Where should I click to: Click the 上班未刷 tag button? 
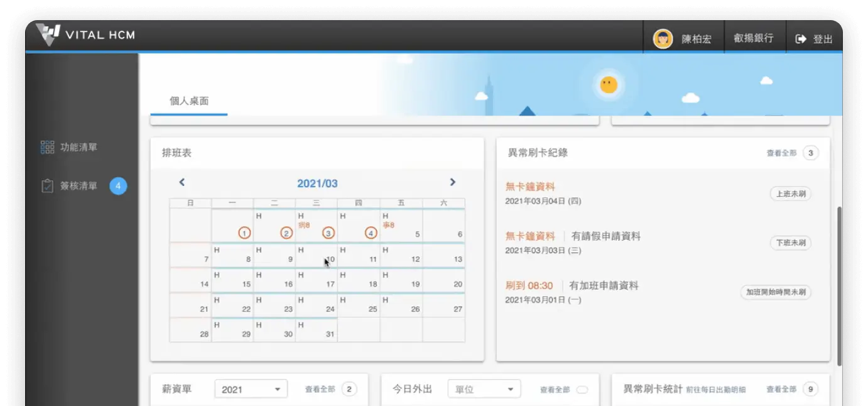pyautogui.click(x=790, y=194)
